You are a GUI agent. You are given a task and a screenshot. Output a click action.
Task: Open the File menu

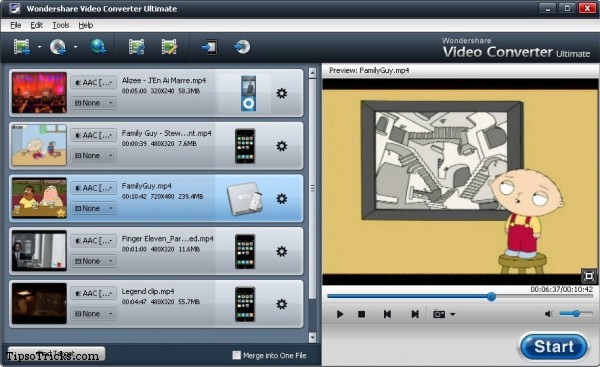[x=16, y=25]
